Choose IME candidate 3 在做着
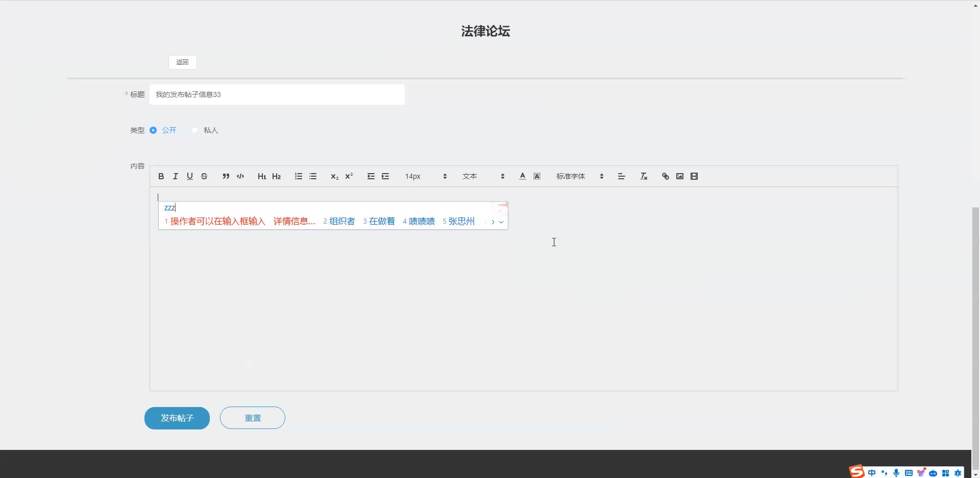 379,221
